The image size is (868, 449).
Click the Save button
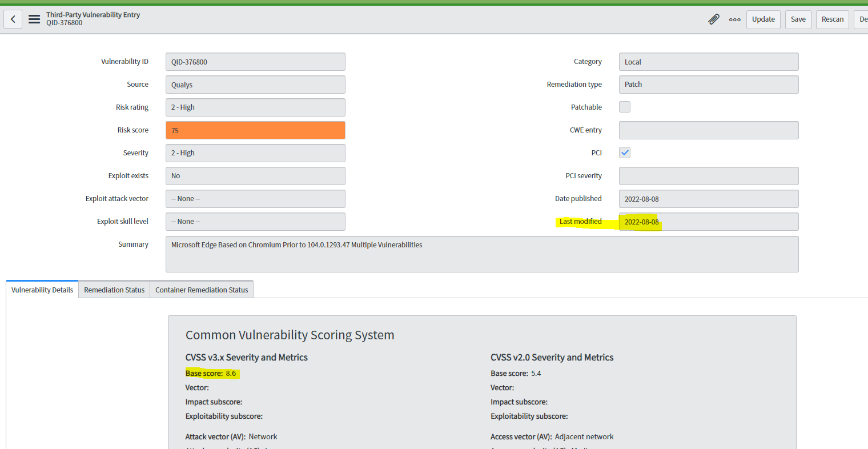[798, 19]
